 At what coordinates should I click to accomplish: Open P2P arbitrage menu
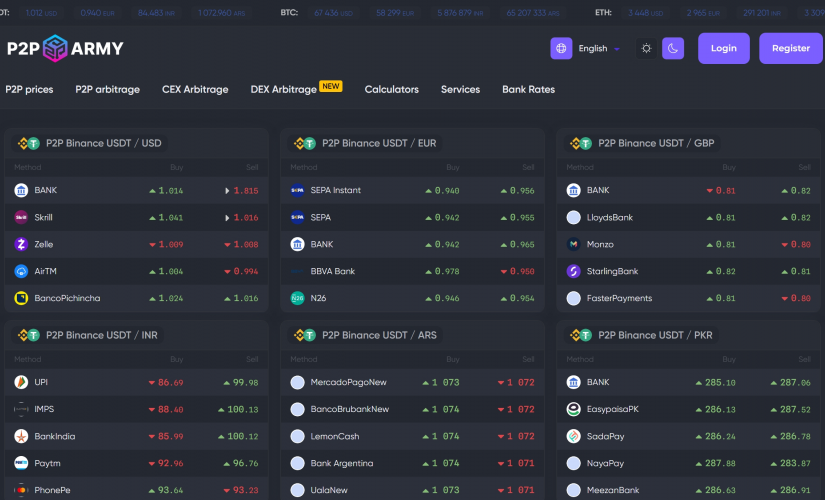[107, 89]
